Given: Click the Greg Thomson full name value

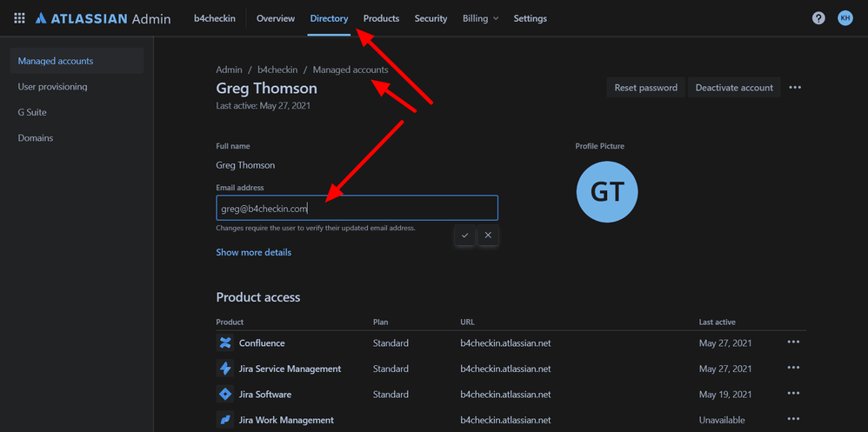Looking at the screenshot, I should point(245,165).
